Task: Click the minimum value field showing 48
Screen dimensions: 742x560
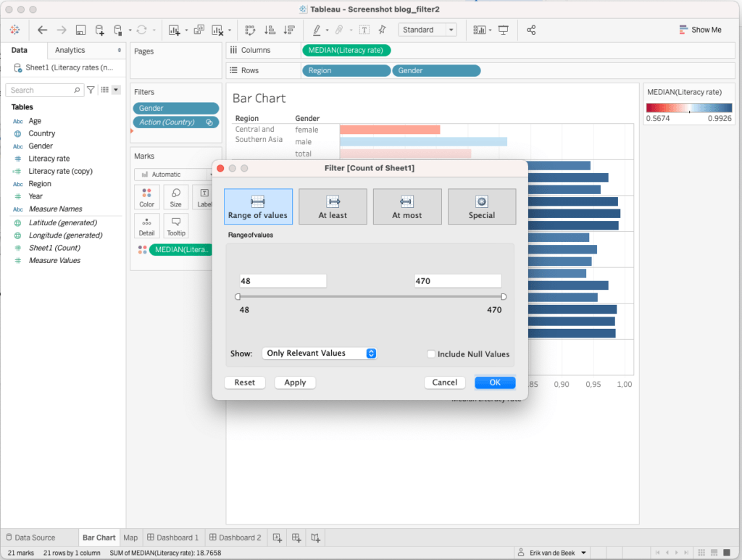Action: coord(283,281)
